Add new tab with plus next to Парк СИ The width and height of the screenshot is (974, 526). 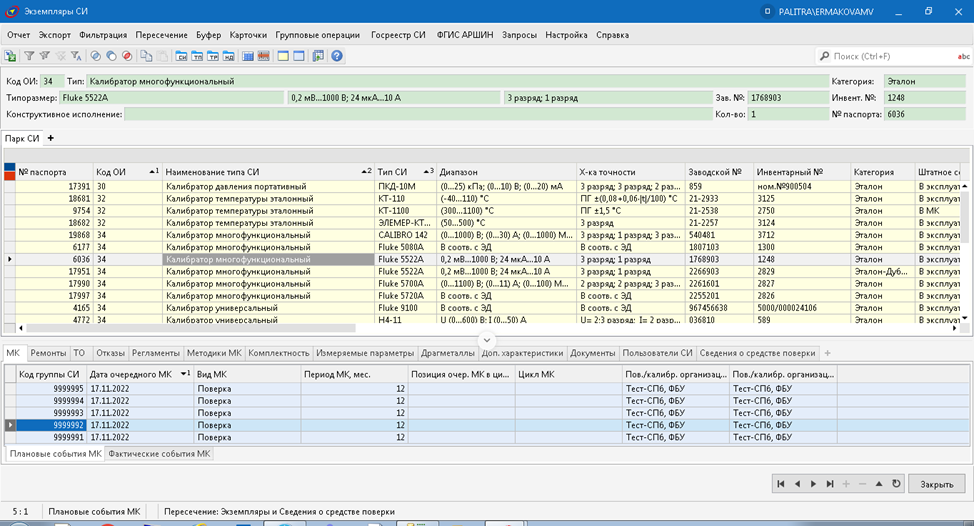pyautogui.click(x=51, y=138)
